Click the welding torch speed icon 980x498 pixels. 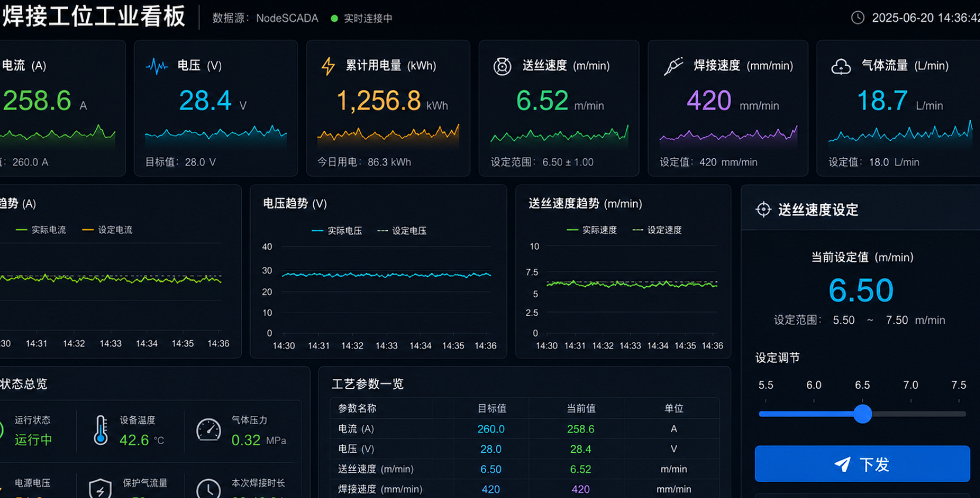pos(674,66)
